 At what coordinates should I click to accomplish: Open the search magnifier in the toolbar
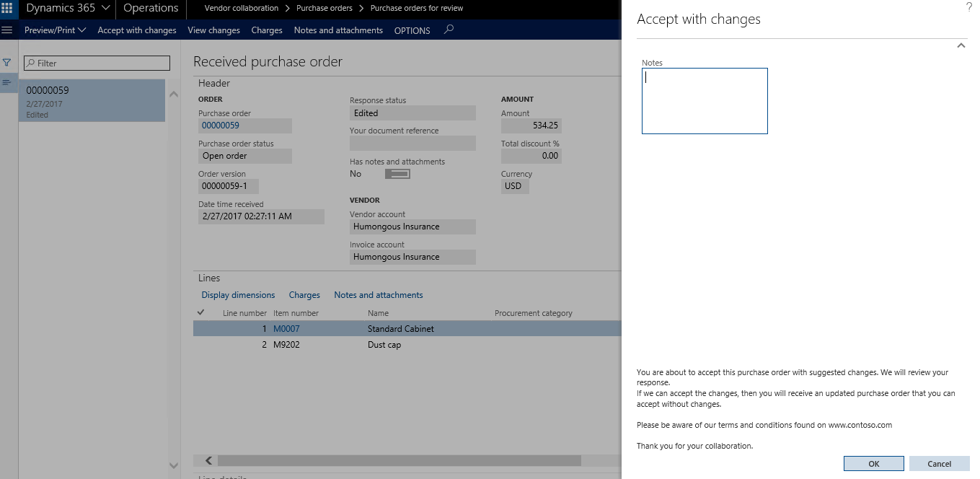point(449,30)
